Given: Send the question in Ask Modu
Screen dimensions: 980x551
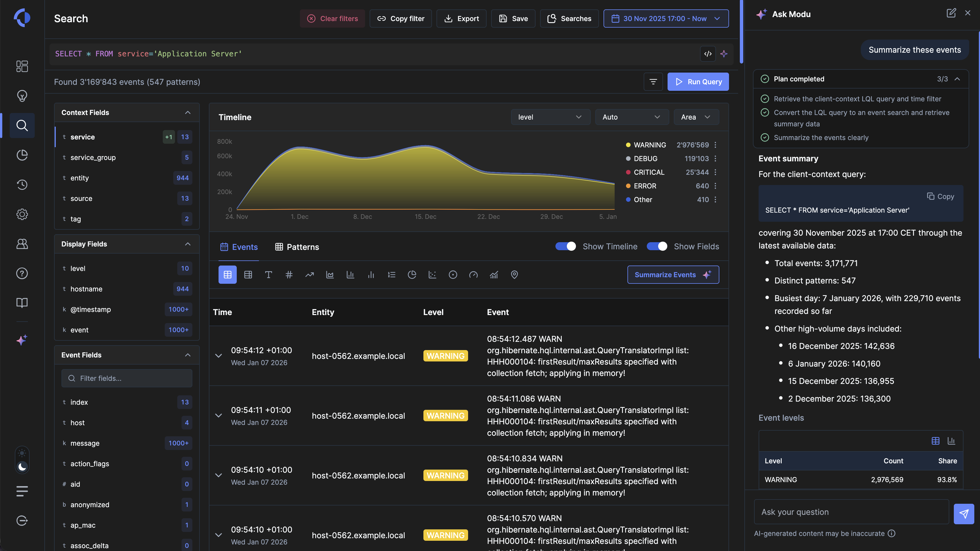Looking at the screenshot, I should 964,514.
